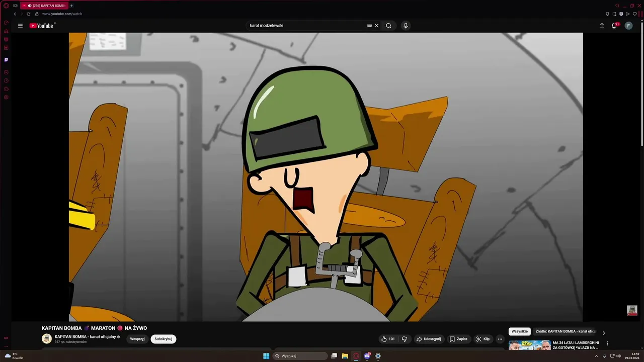The width and height of the screenshot is (644, 362).
Task: Open Task View on the taskbar
Action: [x=334, y=356]
